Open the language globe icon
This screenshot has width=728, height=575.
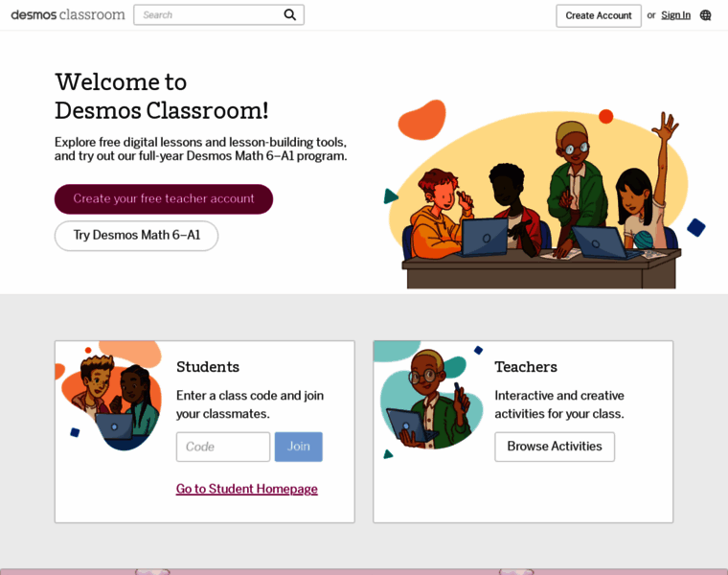tap(705, 15)
